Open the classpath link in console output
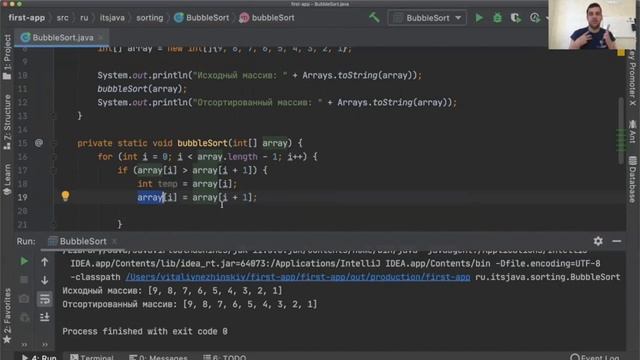640x360 pixels. tap(298, 277)
